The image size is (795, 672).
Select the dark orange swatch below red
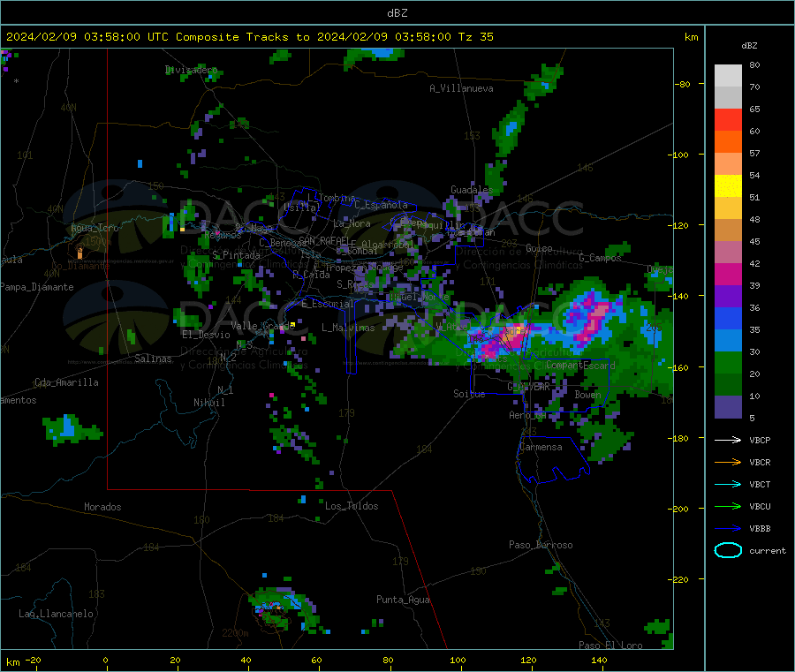728,142
